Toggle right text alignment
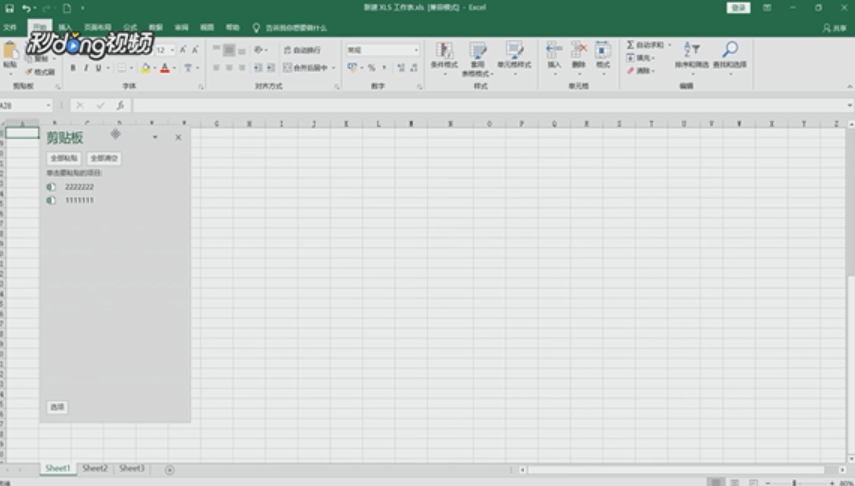This screenshot has height=486, width=855. point(242,68)
